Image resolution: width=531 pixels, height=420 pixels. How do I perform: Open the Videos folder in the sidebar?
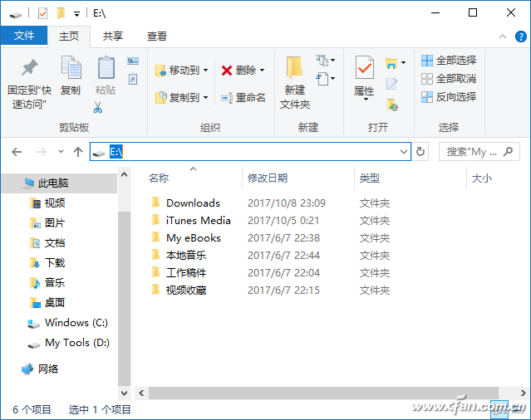47,203
